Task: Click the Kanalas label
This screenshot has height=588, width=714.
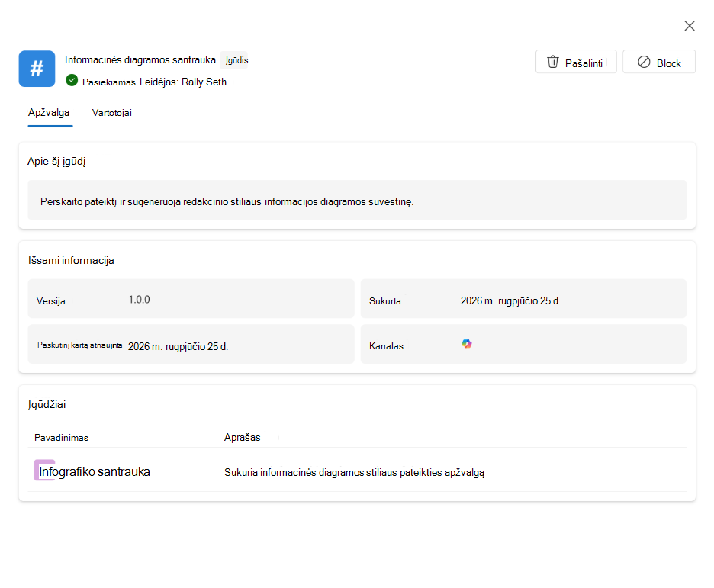Action: tap(387, 346)
